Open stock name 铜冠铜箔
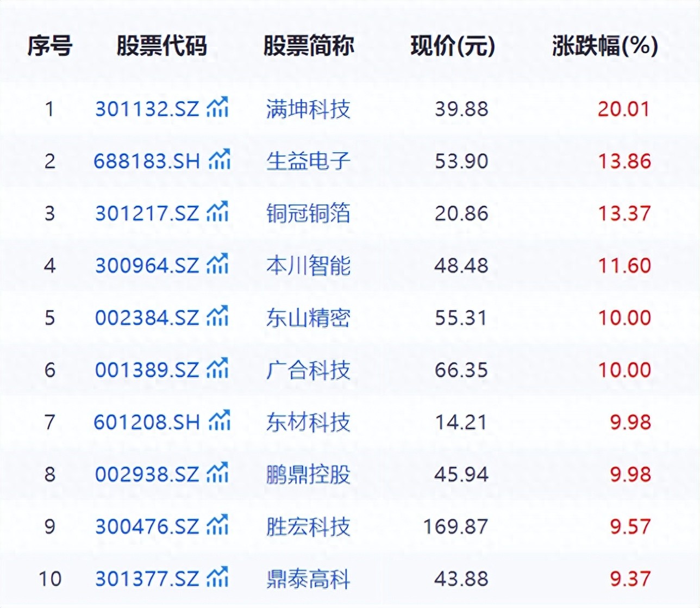Screen dimensions: 700x608 (308, 213)
